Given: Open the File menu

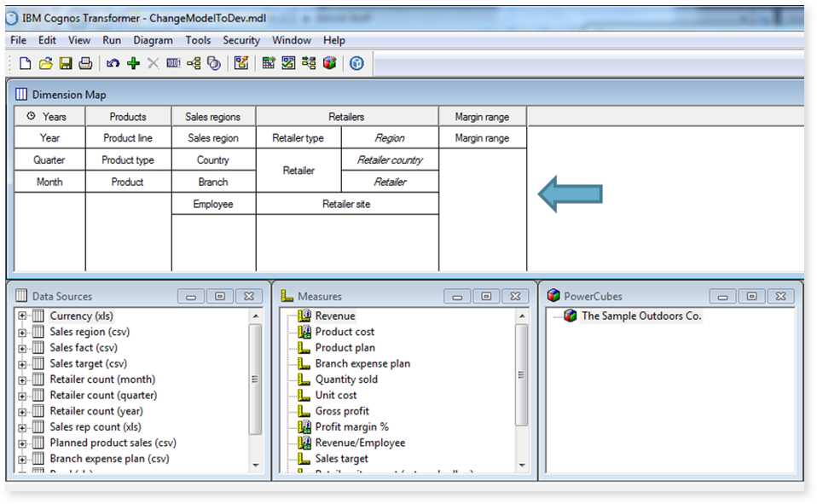Looking at the screenshot, I should [x=18, y=40].
